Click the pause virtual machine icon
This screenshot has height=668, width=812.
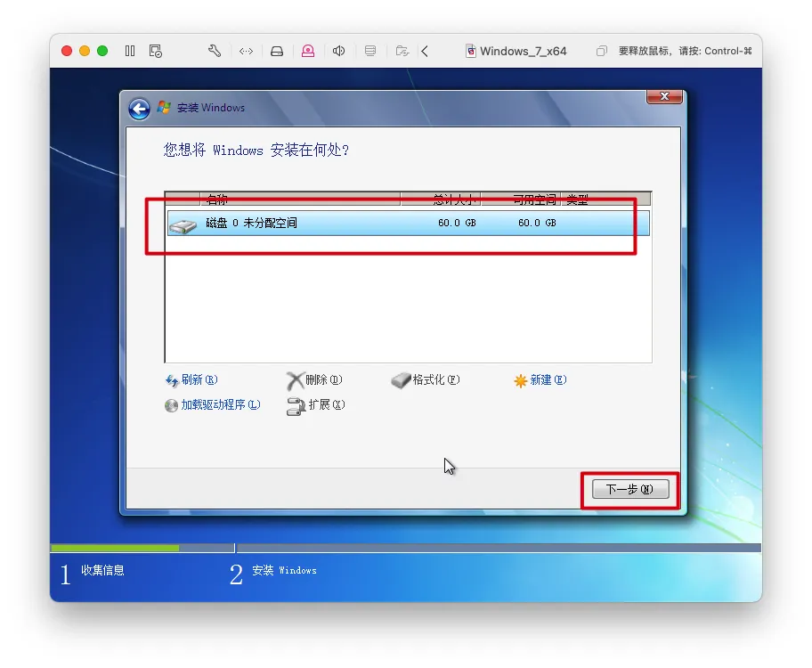(130, 51)
